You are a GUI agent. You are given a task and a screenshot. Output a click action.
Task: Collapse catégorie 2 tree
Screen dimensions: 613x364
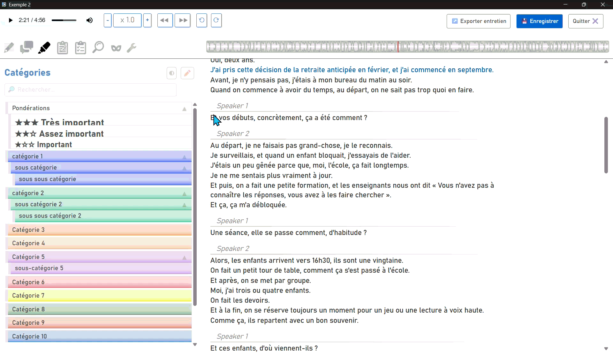point(184,194)
